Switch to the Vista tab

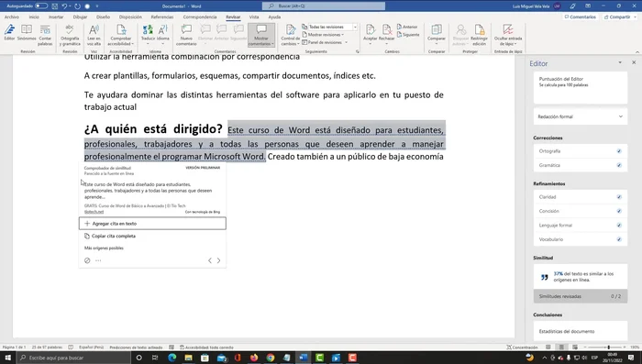pos(254,17)
